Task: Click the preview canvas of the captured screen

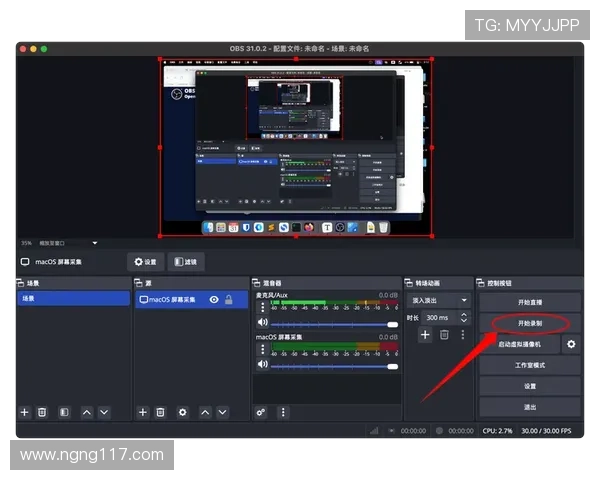Action: [296, 147]
